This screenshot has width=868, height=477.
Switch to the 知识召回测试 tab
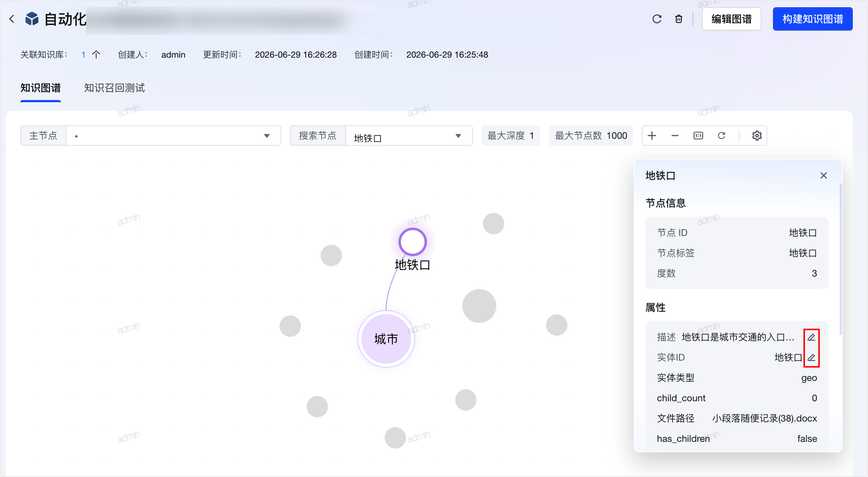(x=115, y=88)
